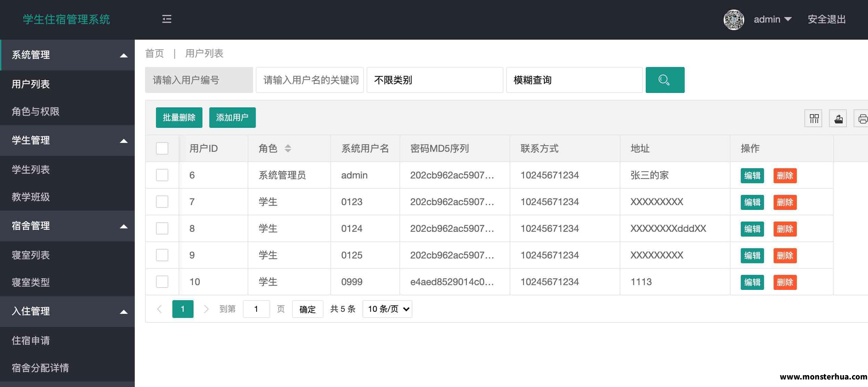Click 安全退出 to log out
This screenshot has width=868, height=387.
827,19
